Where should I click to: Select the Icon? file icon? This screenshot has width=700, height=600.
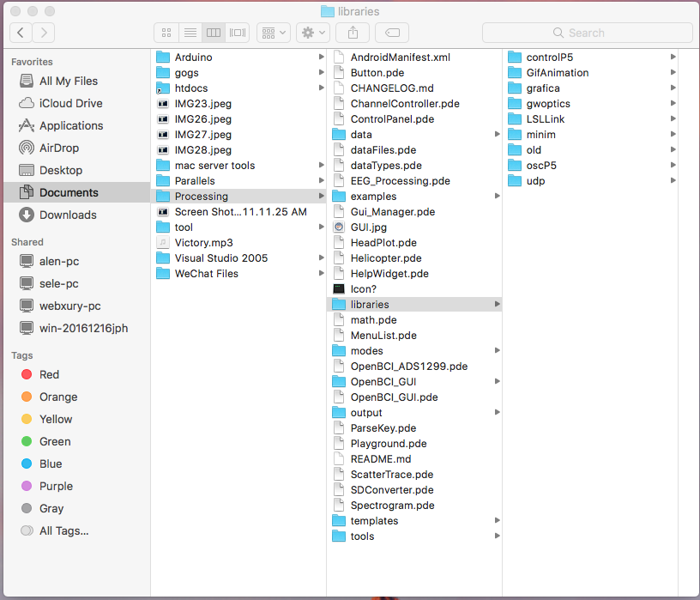pos(339,289)
